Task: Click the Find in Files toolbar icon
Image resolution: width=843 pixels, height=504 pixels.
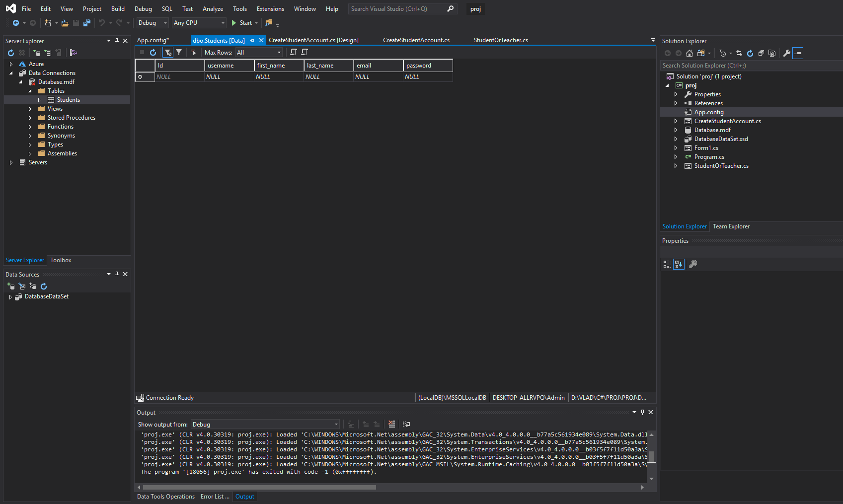Action: pyautogui.click(x=269, y=23)
